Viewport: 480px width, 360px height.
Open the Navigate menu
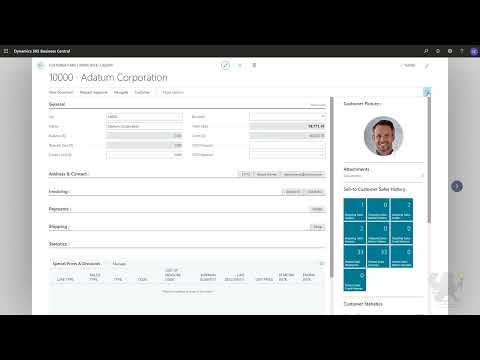121,92
